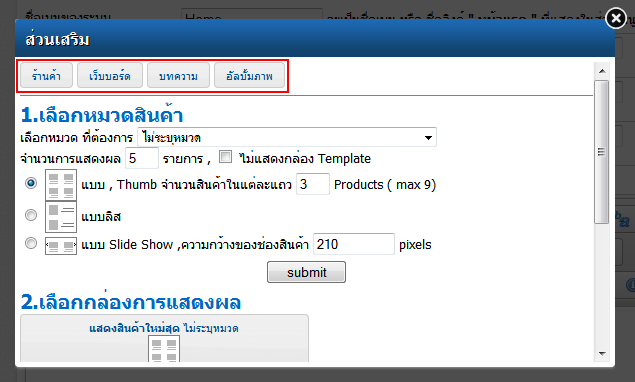Switch to the เว็บบอร์ด tab
Image resolution: width=635 pixels, height=382 pixels.
tap(110, 75)
